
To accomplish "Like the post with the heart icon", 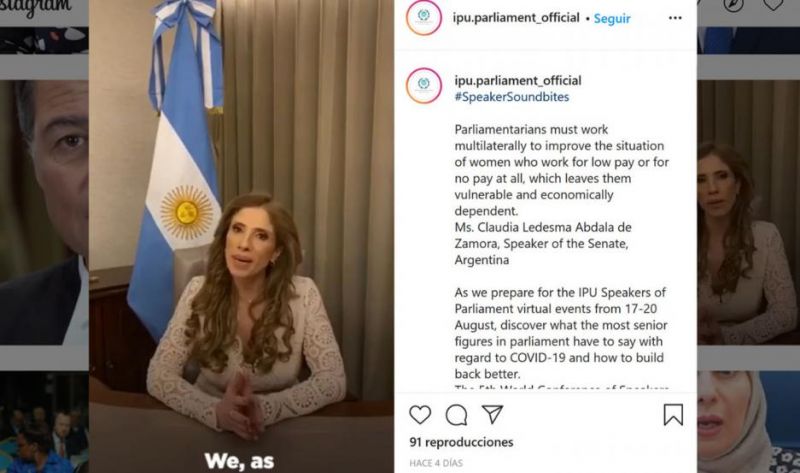I will coord(420,415).
